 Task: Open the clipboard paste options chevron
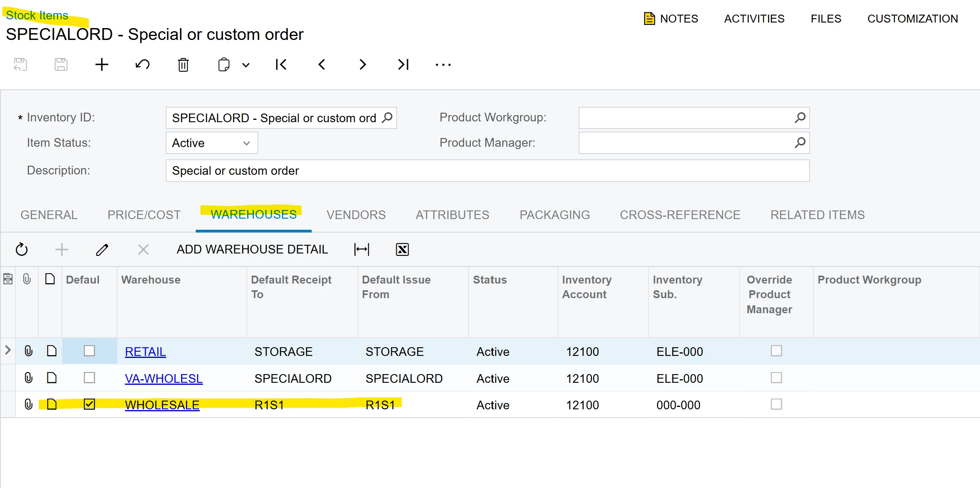point(245,64)
